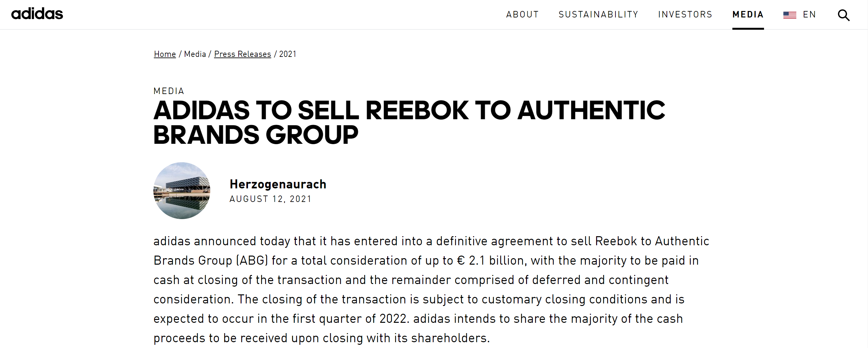Viewport: 868px width, 348px height.
Task: Open the EN language selector
Action: click(809, 15)
